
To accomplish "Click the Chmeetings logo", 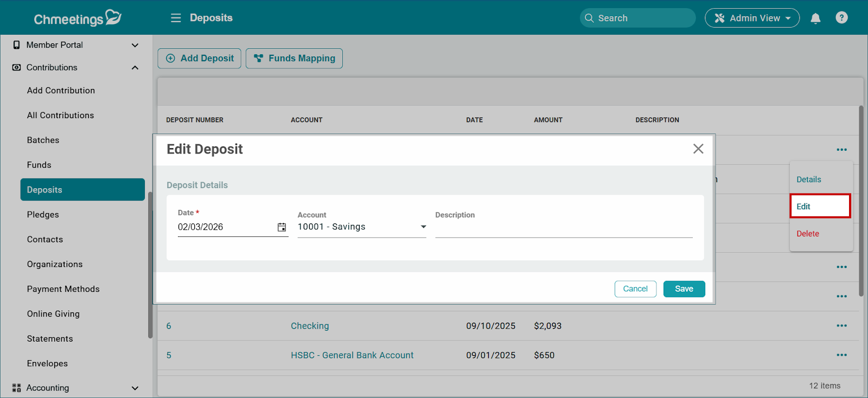I will (77, 18).
